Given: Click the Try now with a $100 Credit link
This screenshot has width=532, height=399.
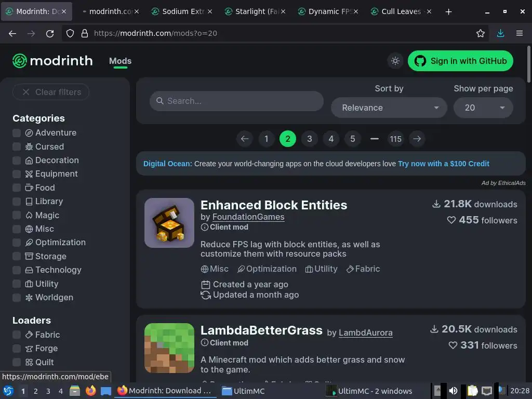Looking at the screenshot, I should point(444,164).
